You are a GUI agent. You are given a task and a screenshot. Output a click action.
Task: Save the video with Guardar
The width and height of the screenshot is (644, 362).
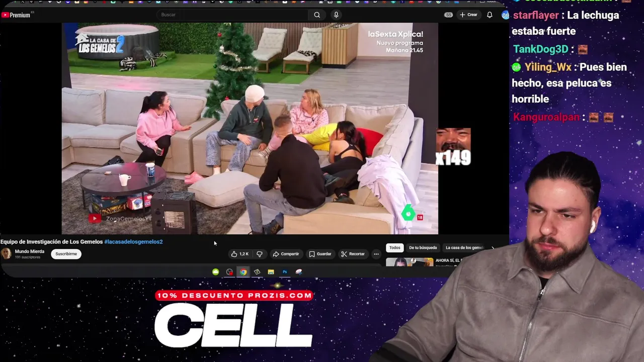click(x=320, y=254)
